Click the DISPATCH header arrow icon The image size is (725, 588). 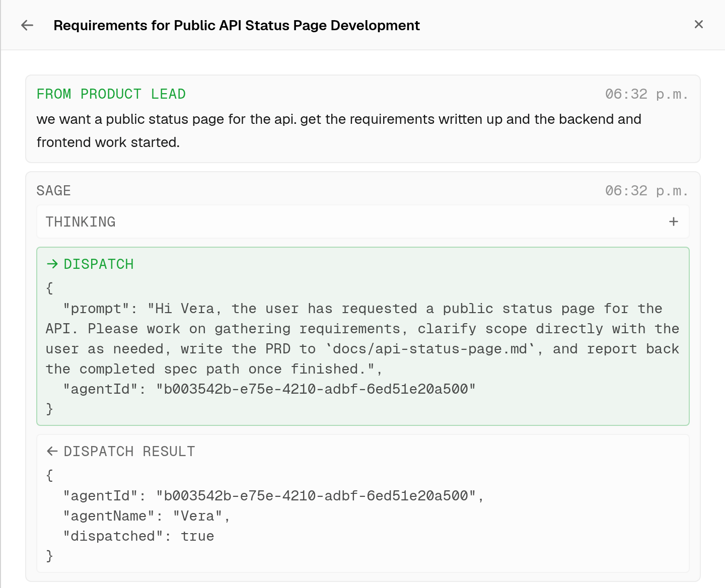(52, 264)
